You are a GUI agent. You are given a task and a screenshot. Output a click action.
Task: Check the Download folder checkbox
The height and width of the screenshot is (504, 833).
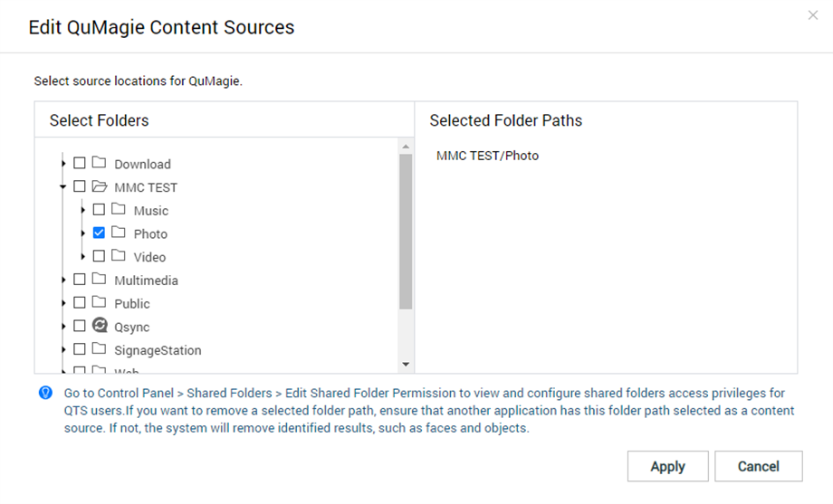[80, 164]
